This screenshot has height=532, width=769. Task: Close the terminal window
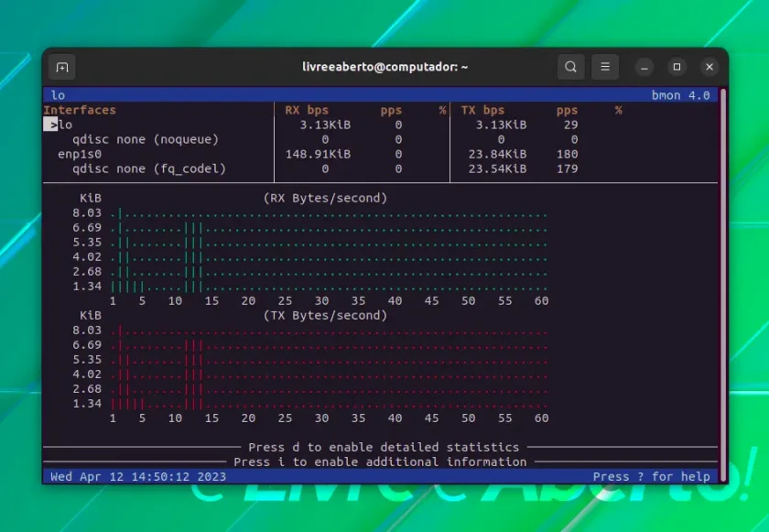pos(709,67)
